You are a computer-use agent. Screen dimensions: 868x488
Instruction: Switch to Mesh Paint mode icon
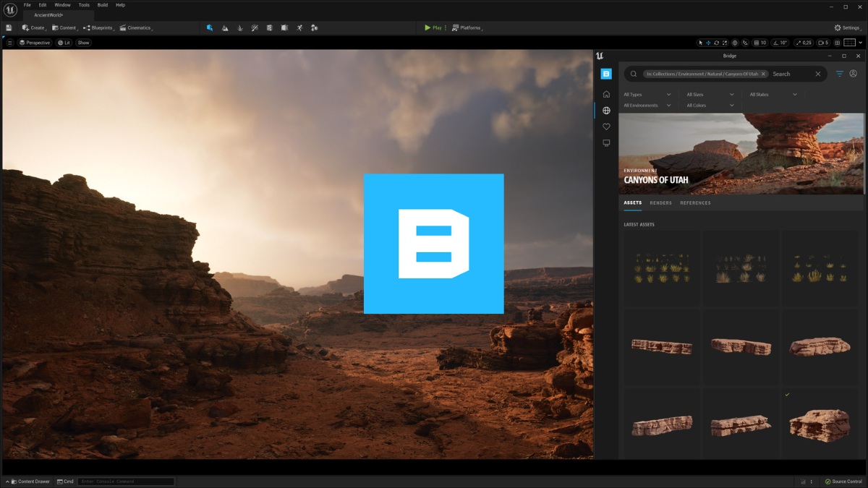255,27
